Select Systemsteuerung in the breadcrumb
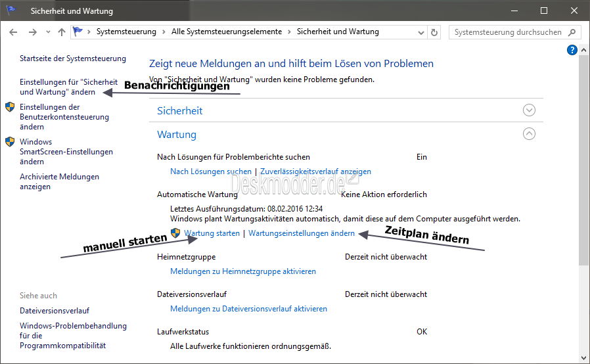The image size is (590, 364). (126, 32)
